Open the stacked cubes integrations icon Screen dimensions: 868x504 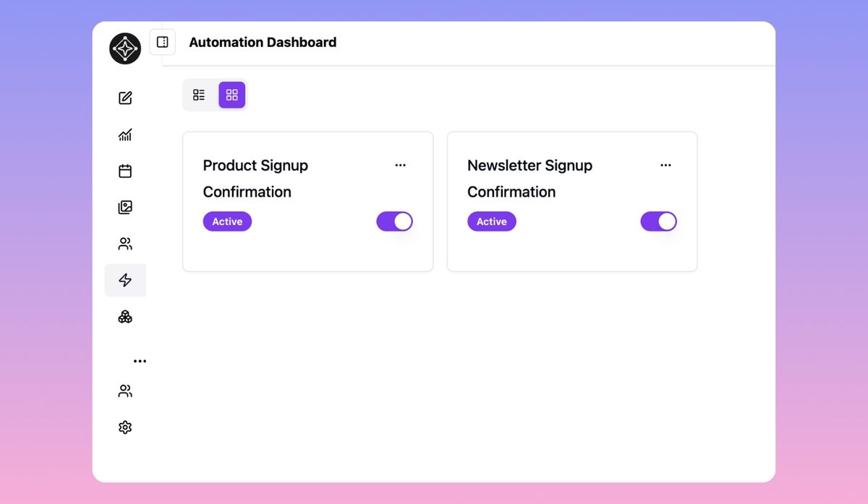pos(125,317)
